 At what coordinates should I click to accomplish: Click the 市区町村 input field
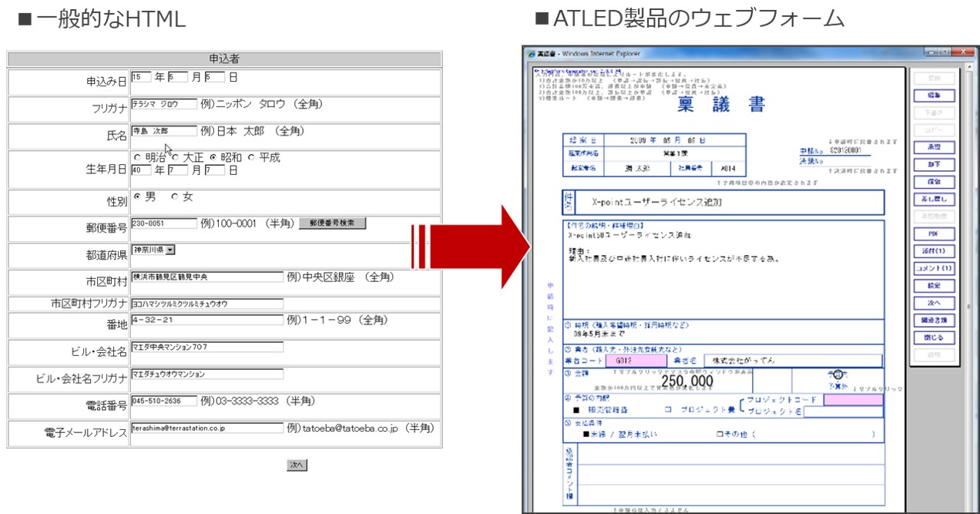click(x=207, y=276)
